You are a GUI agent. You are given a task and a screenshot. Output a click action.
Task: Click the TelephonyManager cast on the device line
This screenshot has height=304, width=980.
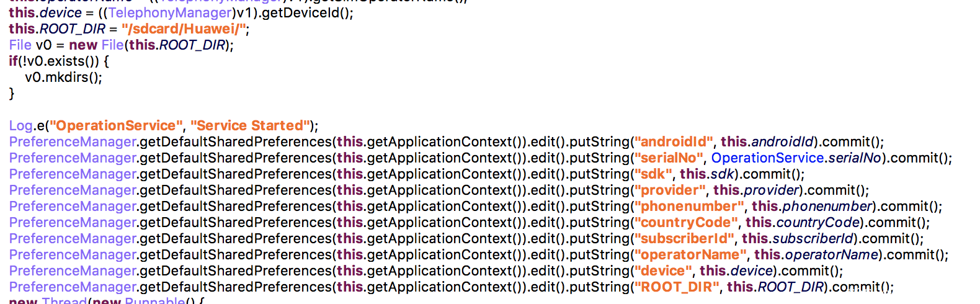pos(170,13)
